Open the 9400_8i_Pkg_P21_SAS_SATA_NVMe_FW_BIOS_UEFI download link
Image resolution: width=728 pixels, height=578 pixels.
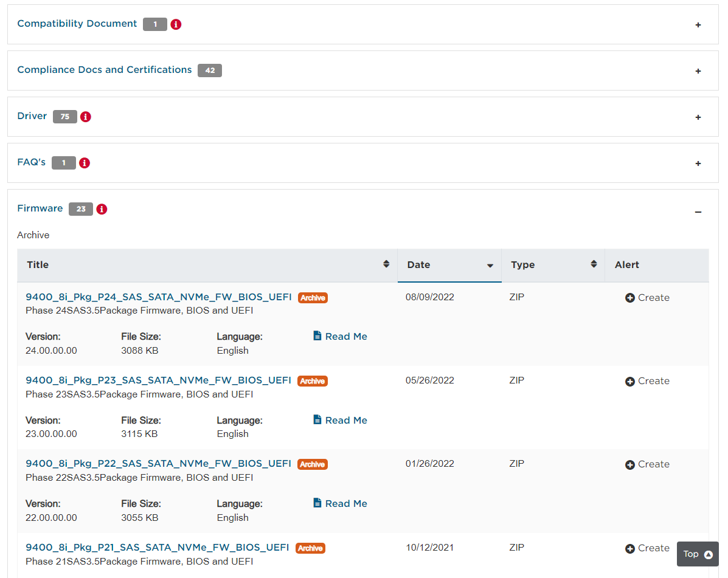click(x=158, y=548)
